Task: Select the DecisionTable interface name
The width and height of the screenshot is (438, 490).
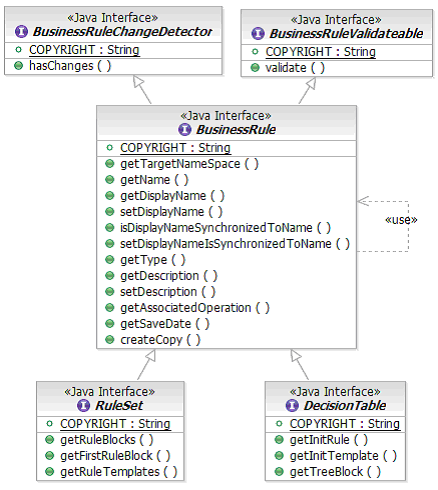Action: point(345,405)
